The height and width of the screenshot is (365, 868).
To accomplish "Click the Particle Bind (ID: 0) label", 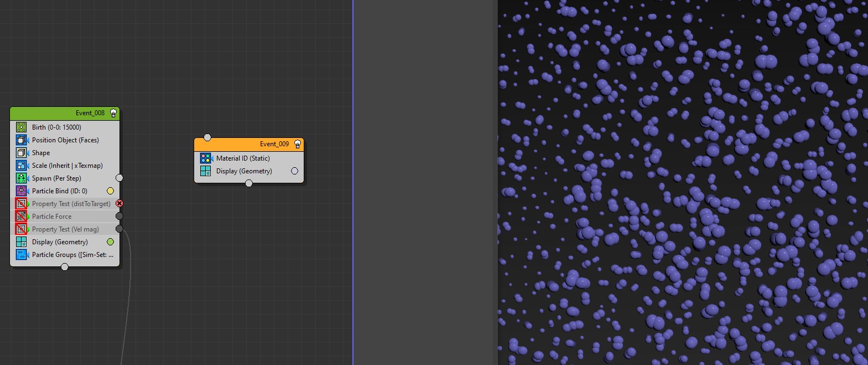I will click(59, 191).
